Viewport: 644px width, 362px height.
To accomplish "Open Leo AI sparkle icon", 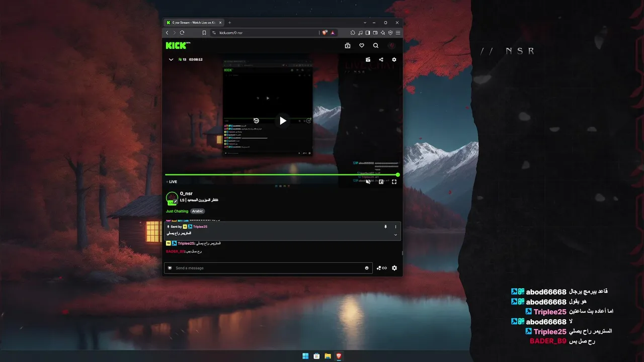I will (383, 33).
